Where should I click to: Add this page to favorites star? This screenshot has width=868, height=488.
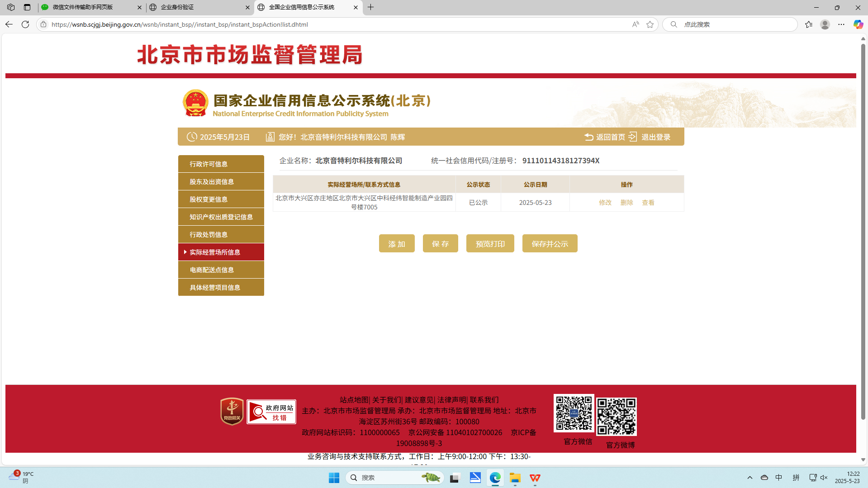(x=650, y=24)
